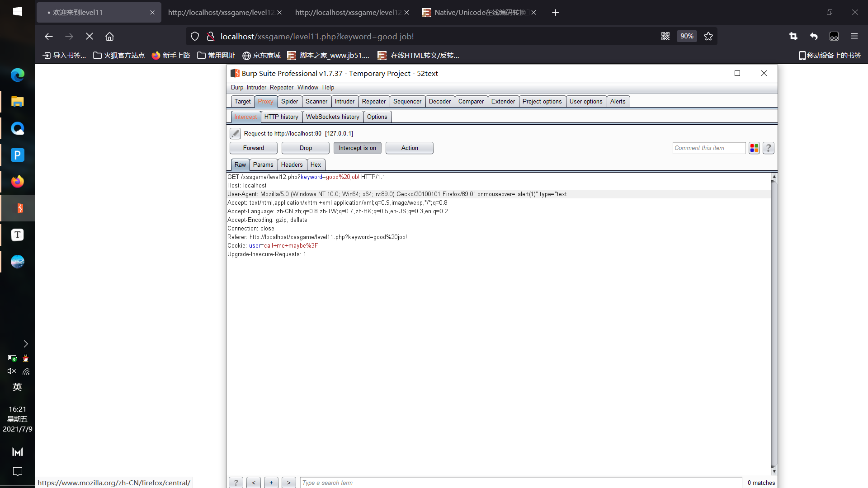The image size is (868, 488).
Task: Open Firefox hamburger menu
Action: click(x=854, y=36)
